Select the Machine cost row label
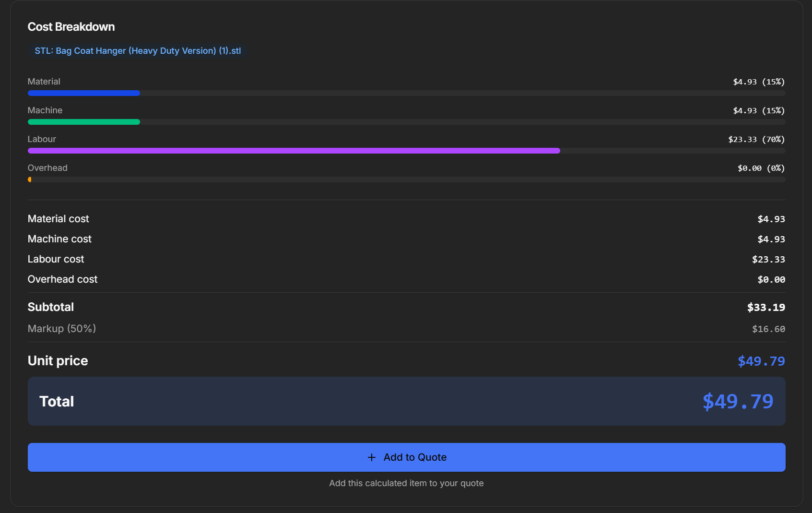This screenshot has height=513, width=812. click(59, 239)
